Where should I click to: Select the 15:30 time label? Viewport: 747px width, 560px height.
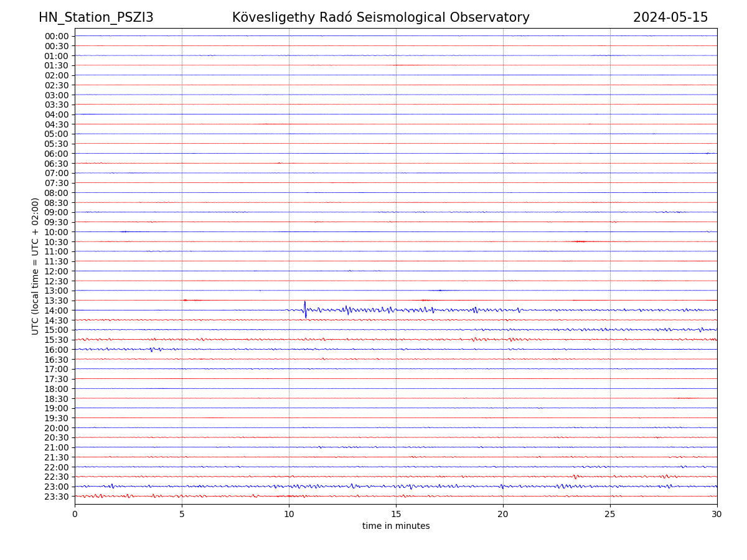coord(56,340)
